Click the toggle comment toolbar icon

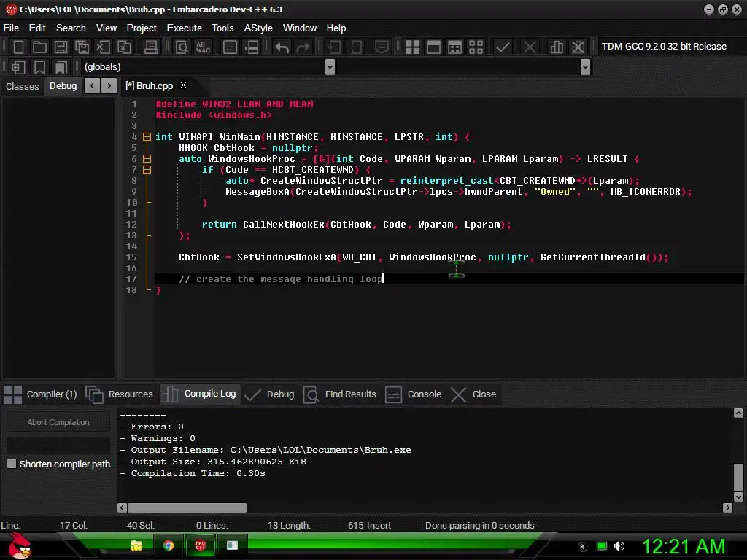(x=382, y=47)
